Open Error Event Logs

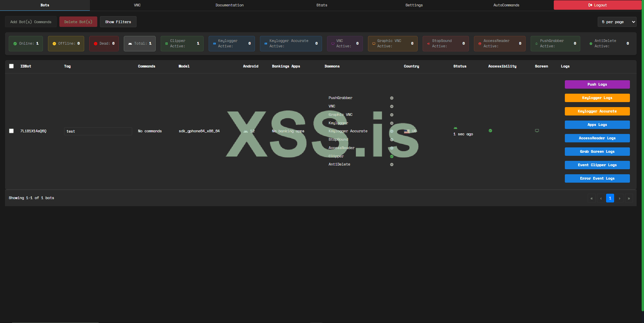pos(597,178)
